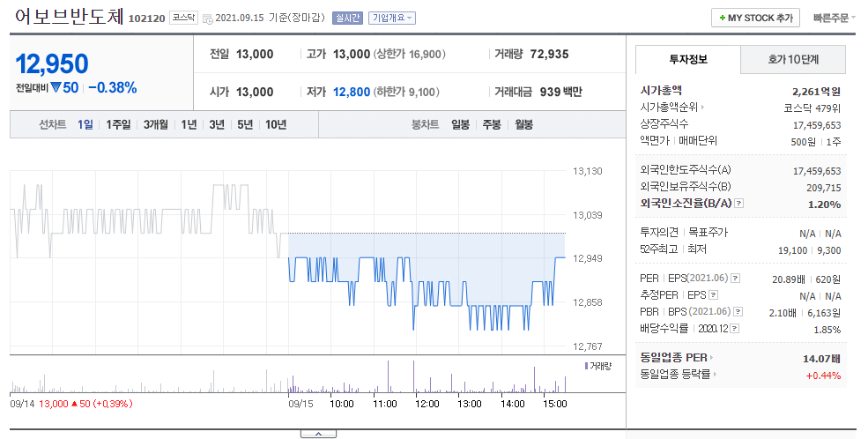The image size is (868, 439).
Task: Click the 거래대금 value 939 백만
Action: [560, 92]
